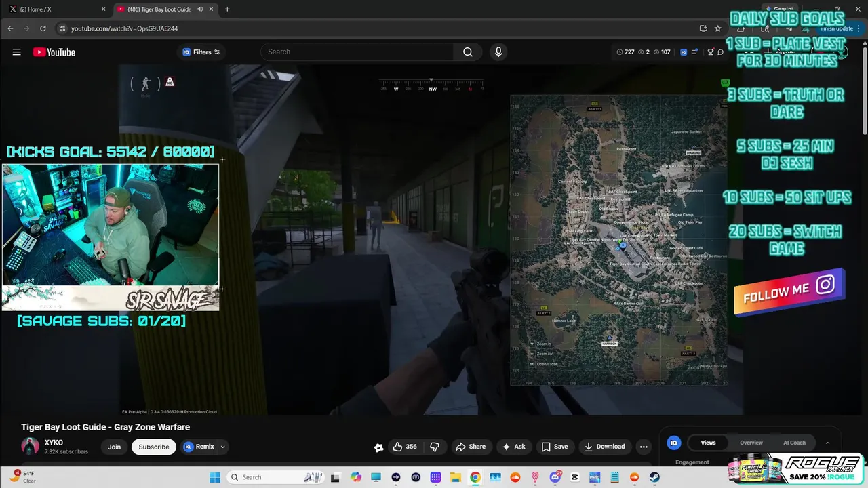This screenshot has width=868, height=488.
Task: Click the XYKO channel name
Action: coord(54,443)
